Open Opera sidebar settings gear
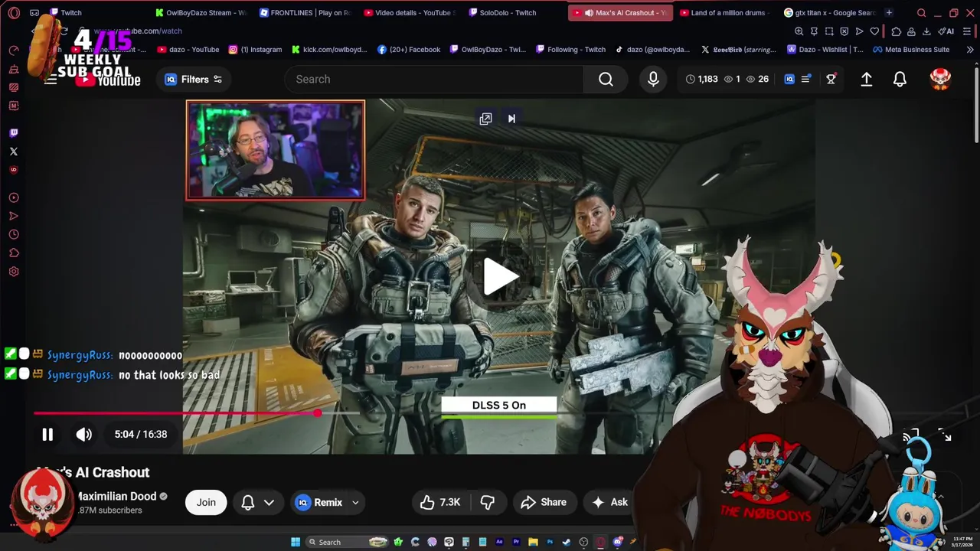 coord(13,272)
